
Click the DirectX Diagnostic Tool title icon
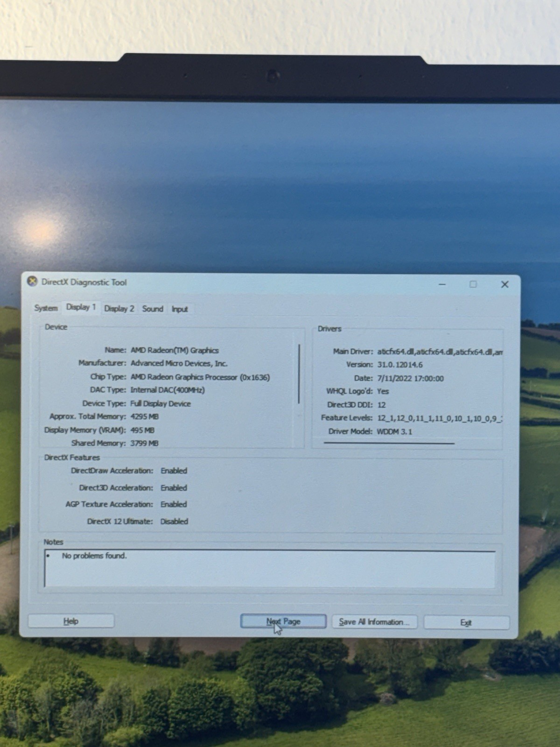32,282
